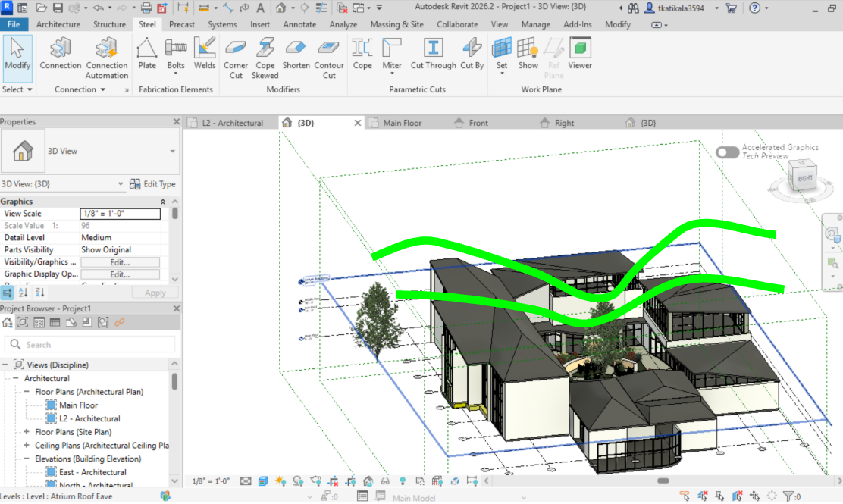843x504 pixels.
Task: Toggle Shadows in view control bar
Action: click(298, 481)
